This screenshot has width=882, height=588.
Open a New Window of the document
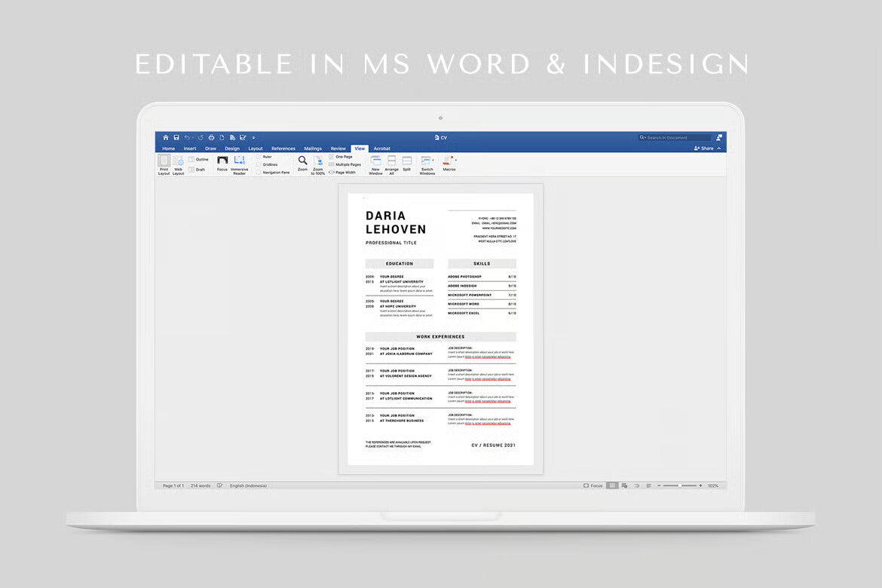pos(375,164)
